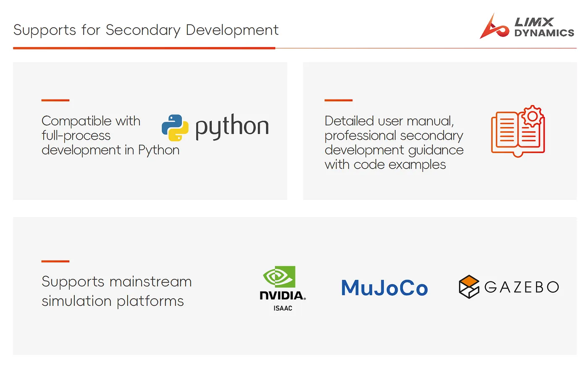Screen dimensions: 588x368
Task: Choose the NVIDIA Isaac logo
Action: tap(283, 289)
